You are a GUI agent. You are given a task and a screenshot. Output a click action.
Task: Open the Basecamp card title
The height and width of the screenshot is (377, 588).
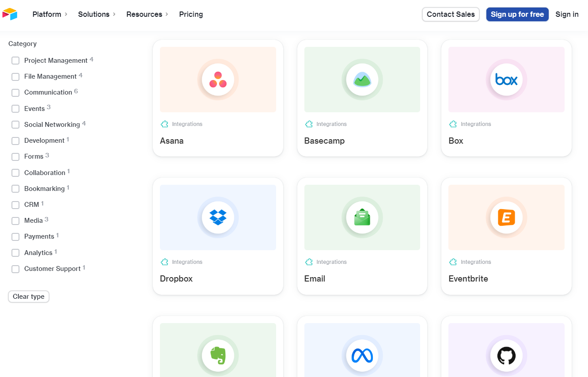point(324,141)
